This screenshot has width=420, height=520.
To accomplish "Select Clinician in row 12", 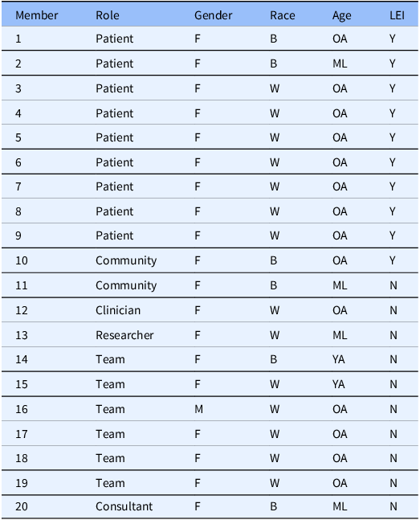I will click(x=118, y=310).
